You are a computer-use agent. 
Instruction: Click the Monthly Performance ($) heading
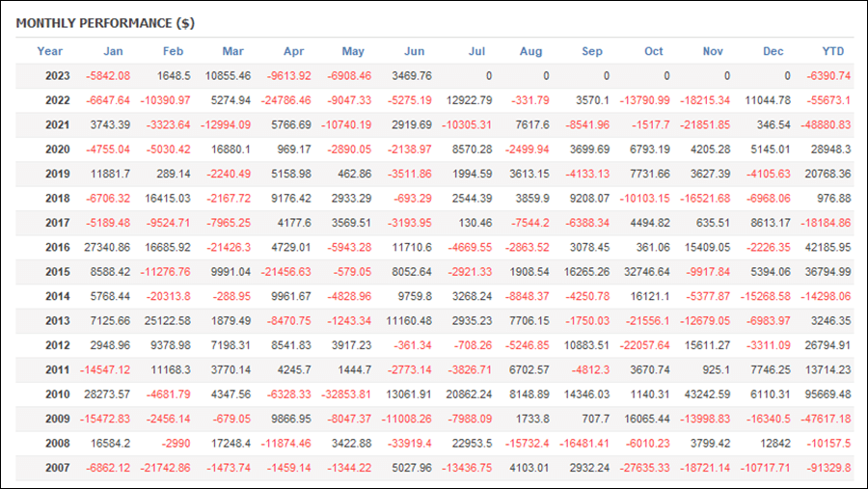(x=105, y=23)
